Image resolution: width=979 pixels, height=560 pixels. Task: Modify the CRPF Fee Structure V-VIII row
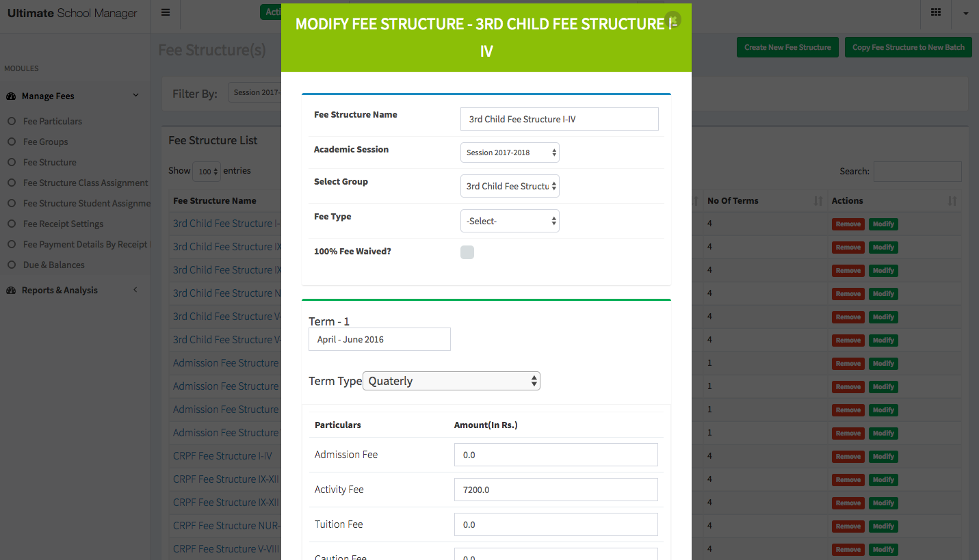(883, 550)
